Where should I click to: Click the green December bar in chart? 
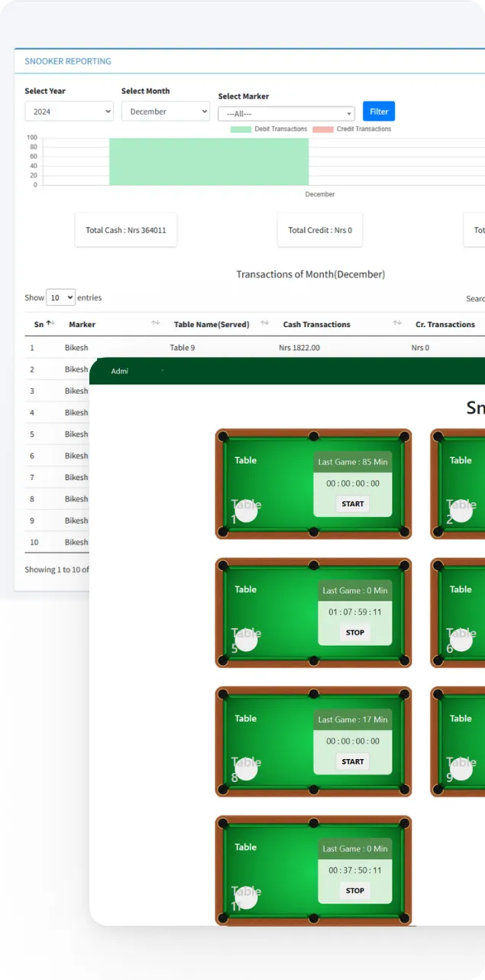(x=209, y=161)
